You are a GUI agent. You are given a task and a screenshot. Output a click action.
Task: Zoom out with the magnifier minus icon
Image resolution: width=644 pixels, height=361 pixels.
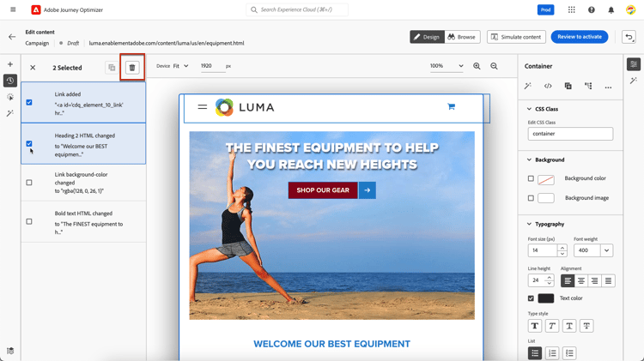point(494,66)
